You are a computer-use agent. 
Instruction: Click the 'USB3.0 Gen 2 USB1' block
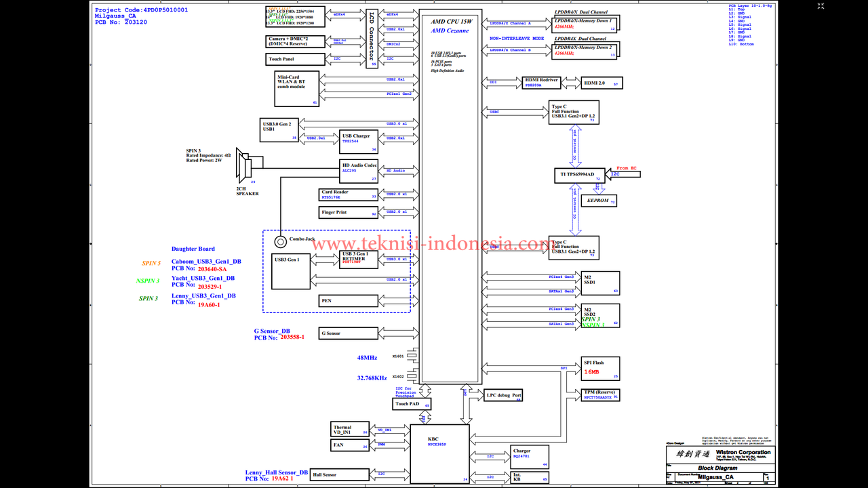pyautogui.click(x=279, y=130)
